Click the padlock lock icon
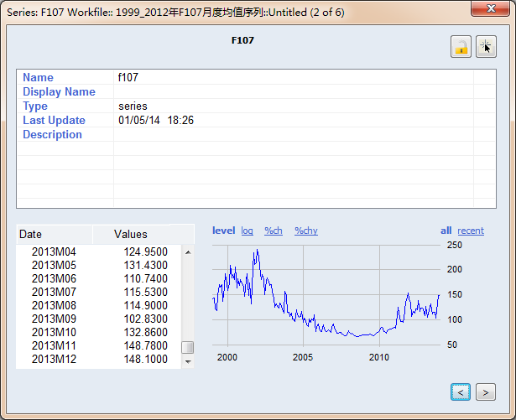This screenshot has width=516, height=420. (461, 47)
